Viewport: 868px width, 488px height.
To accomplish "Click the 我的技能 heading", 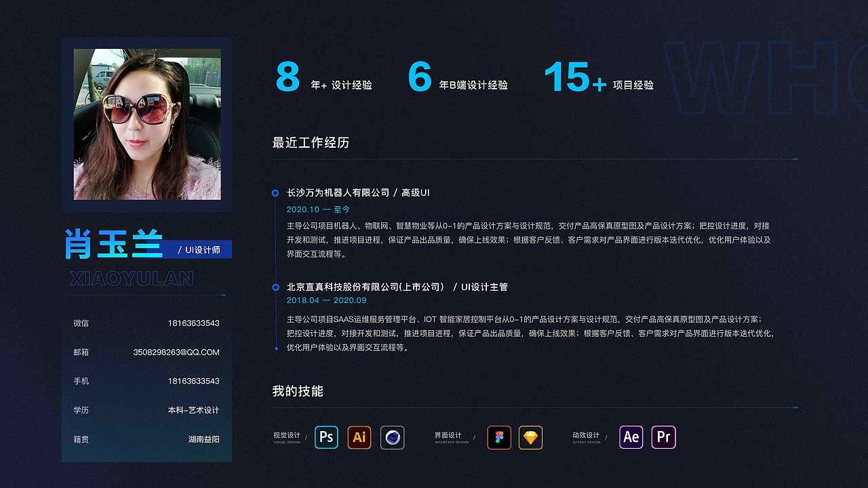I will pyautogui.click(x=298, y=391).
